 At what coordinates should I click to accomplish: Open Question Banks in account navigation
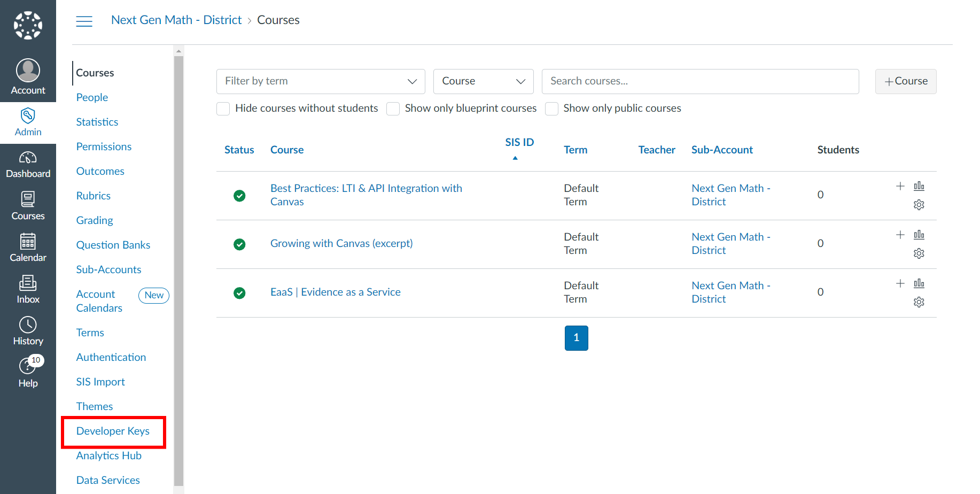113,245
